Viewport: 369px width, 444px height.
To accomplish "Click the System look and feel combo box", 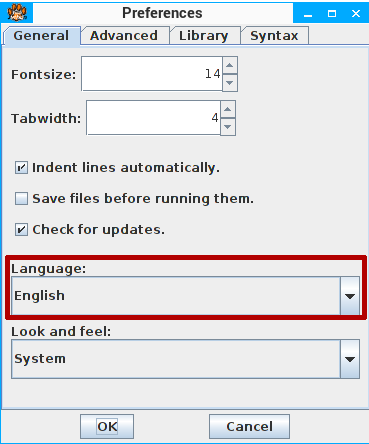I will point(185,359).
